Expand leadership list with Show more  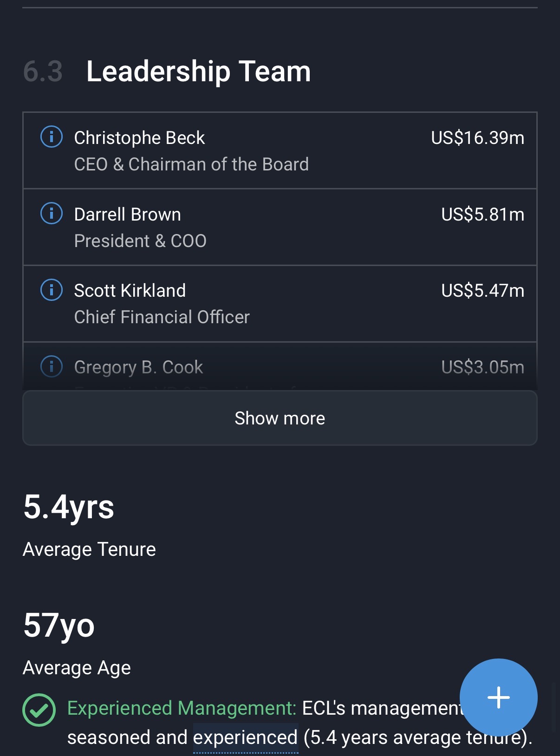coord(280,418)
